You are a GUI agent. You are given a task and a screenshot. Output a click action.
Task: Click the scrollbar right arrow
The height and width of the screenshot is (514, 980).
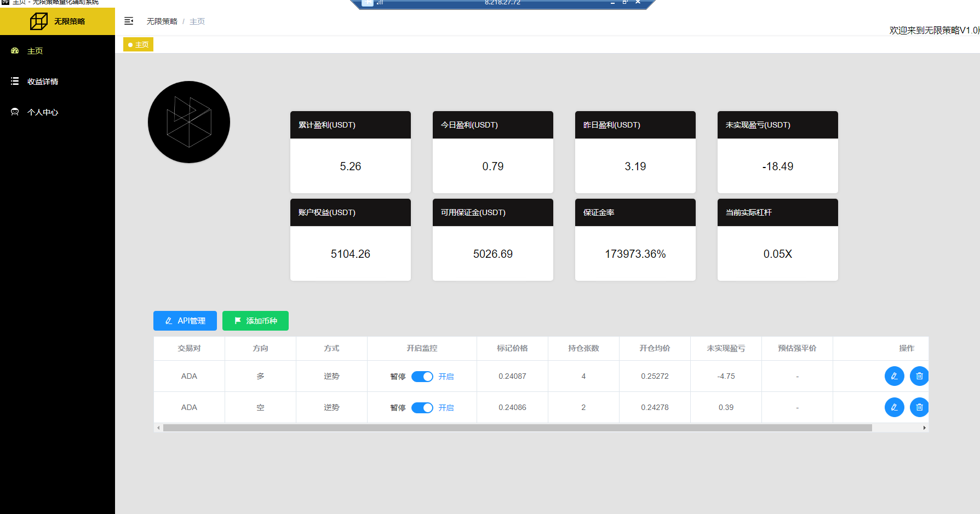point(925,428)
